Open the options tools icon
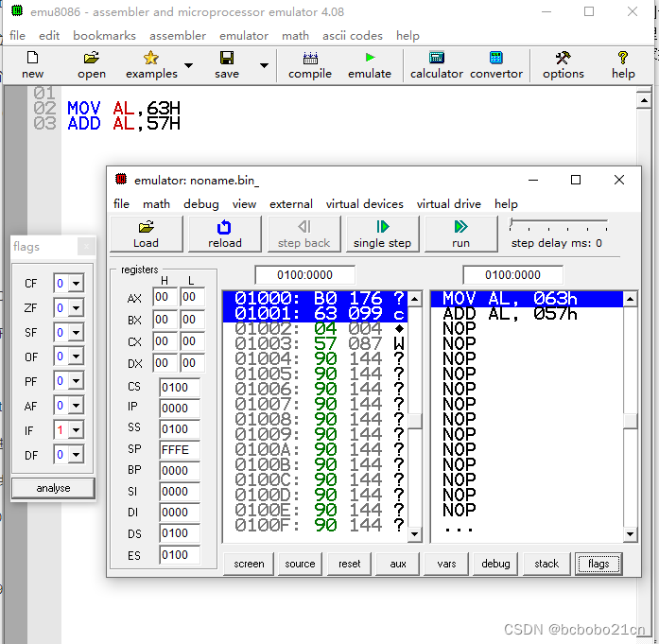The width and height of the screenshot is (659, 644). point(563,57)
